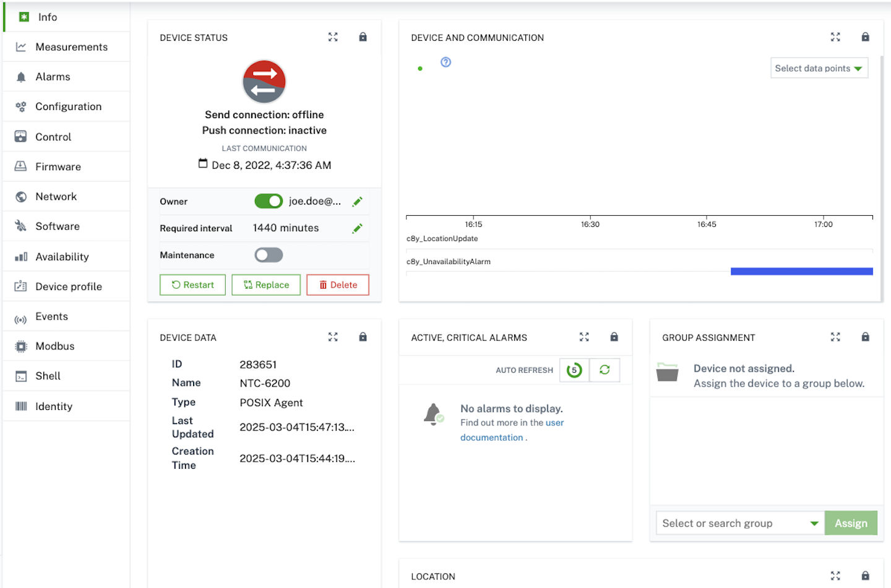Viewport: 891px width, 588px height.
Task: Expand Active, Critical Alarms widget fullscreen
Action: tap(584, 337)
